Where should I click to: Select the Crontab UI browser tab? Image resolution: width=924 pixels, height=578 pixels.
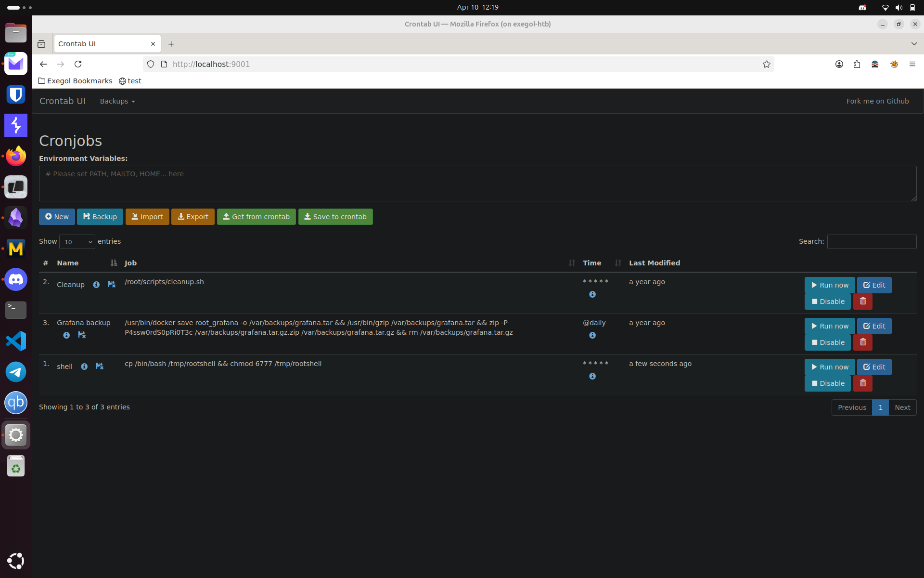click(101, 44)
